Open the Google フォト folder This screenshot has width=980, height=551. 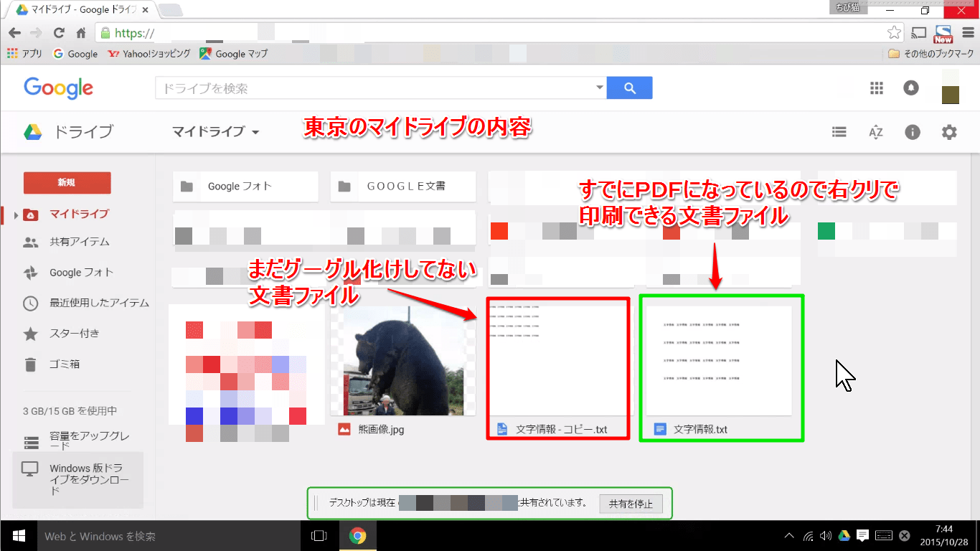(245, 187)
